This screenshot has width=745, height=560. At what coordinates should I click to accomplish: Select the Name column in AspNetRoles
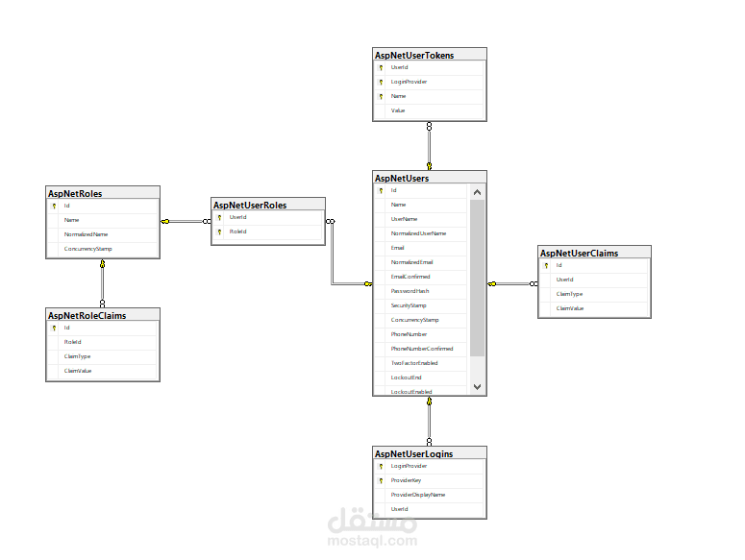click(x=103, y=220)
